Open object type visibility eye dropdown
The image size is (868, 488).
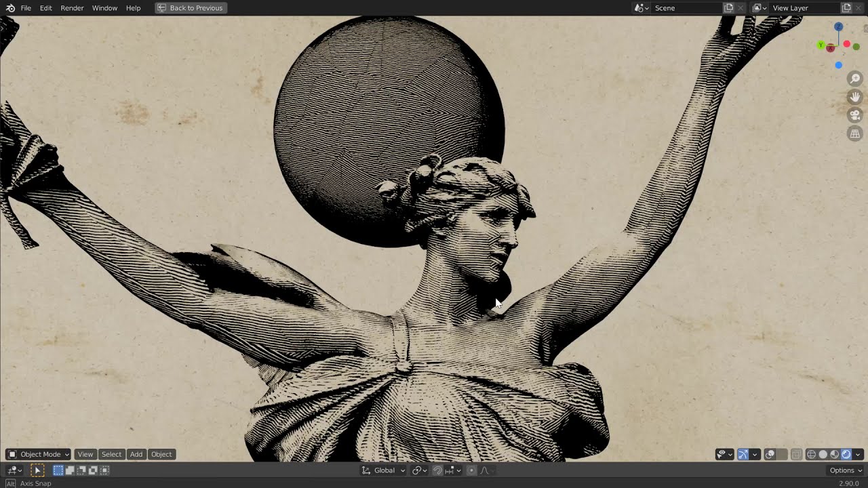(725, 454)
